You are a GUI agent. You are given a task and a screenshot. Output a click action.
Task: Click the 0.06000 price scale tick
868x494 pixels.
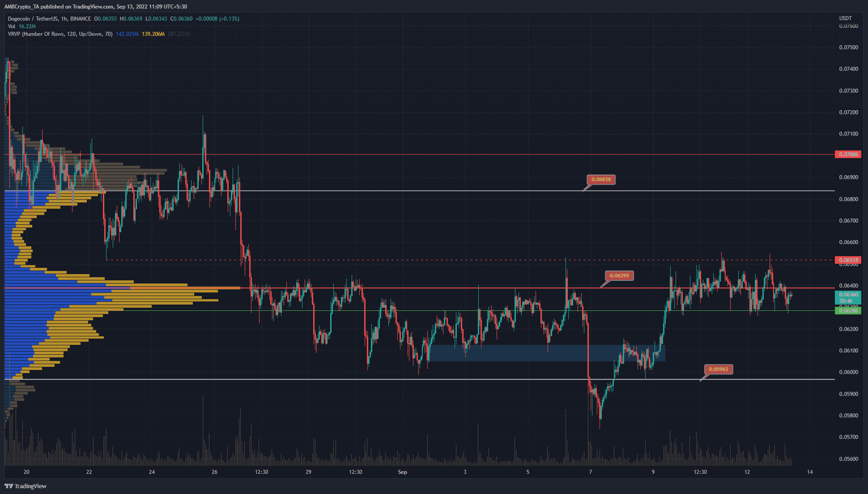tap(848, 372)
